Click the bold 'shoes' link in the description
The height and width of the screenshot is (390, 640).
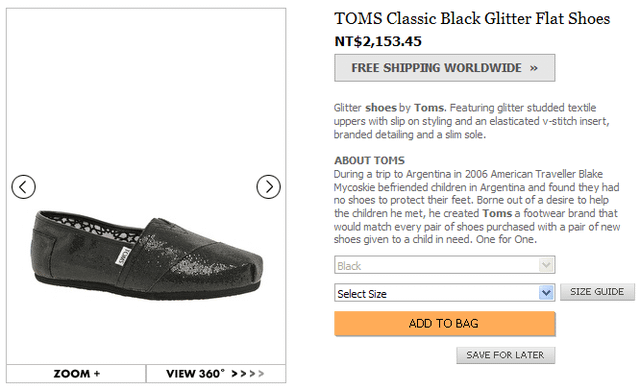[x=380, y=108]
